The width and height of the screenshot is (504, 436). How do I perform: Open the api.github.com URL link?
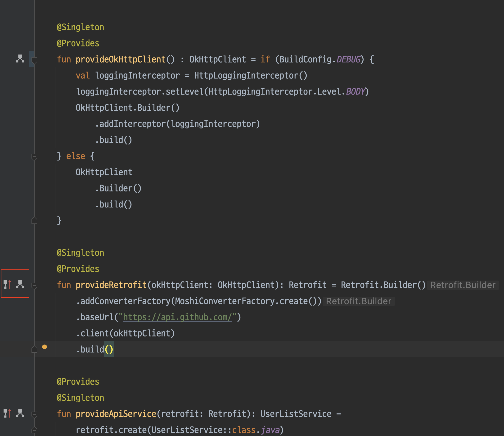tap(177, 317)
